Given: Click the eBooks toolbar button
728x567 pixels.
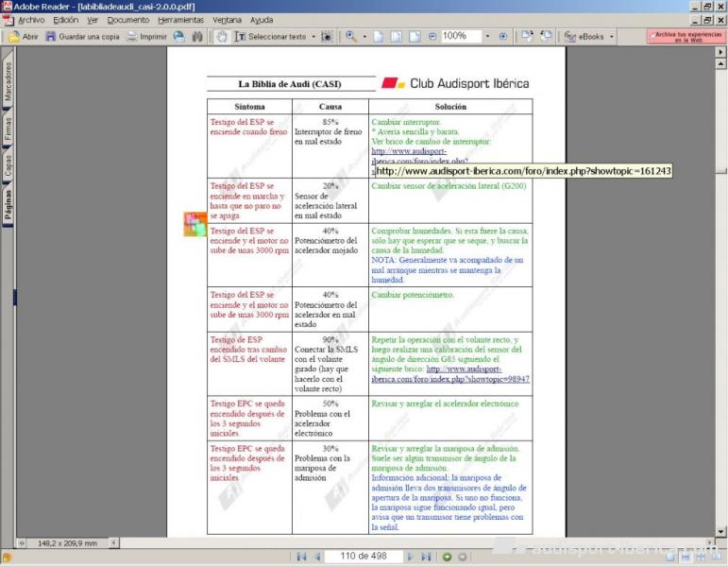Looking at the screenshot, I should click(x=584, y=36).
